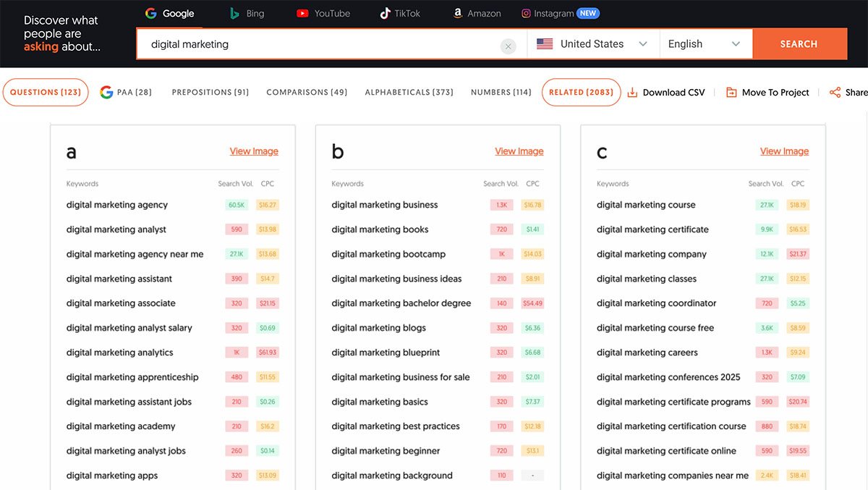The height and width of the screenshot is (490, 868).
Task: Click keyword 'digital marketing bootcamp'
Action: pyautogui.click(x=389, y=254)
